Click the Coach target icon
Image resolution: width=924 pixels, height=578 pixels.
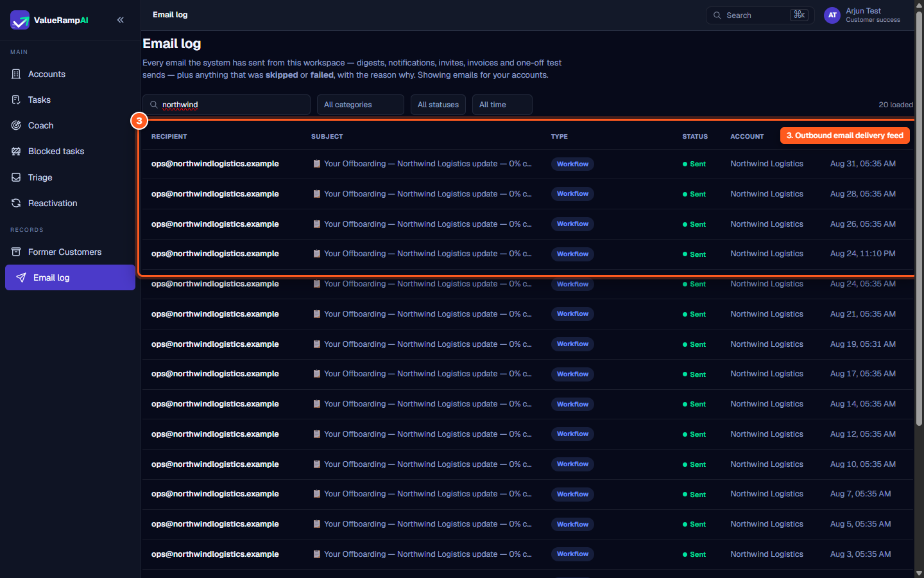pyautogui.click(x=16, y=125)
